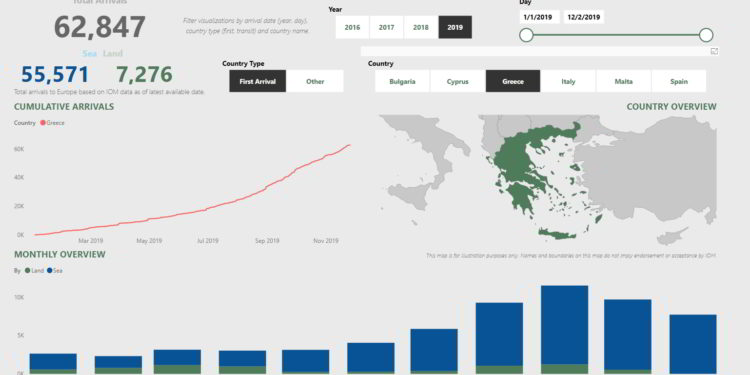Click the end date field 12/2/2019
This screenshot has width=750, height=375.
(x=584, y=17)
